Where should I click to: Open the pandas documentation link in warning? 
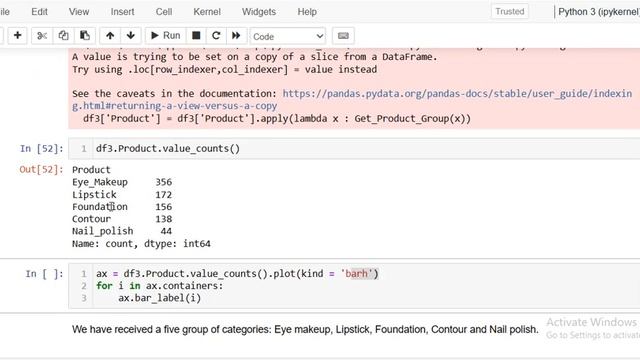[352, 100]
